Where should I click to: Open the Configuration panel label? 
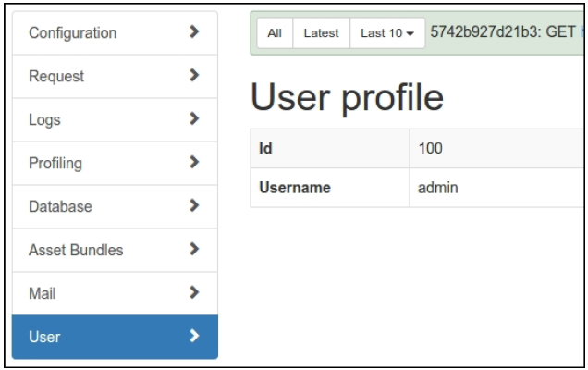pyautogui.click(x=73, y=33)
